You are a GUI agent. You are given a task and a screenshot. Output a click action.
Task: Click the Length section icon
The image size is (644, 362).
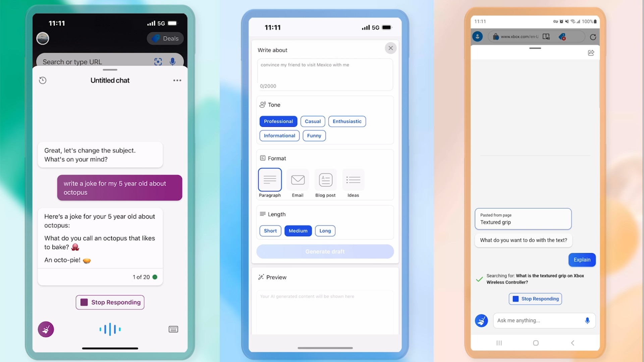click(x=262, y=215)
